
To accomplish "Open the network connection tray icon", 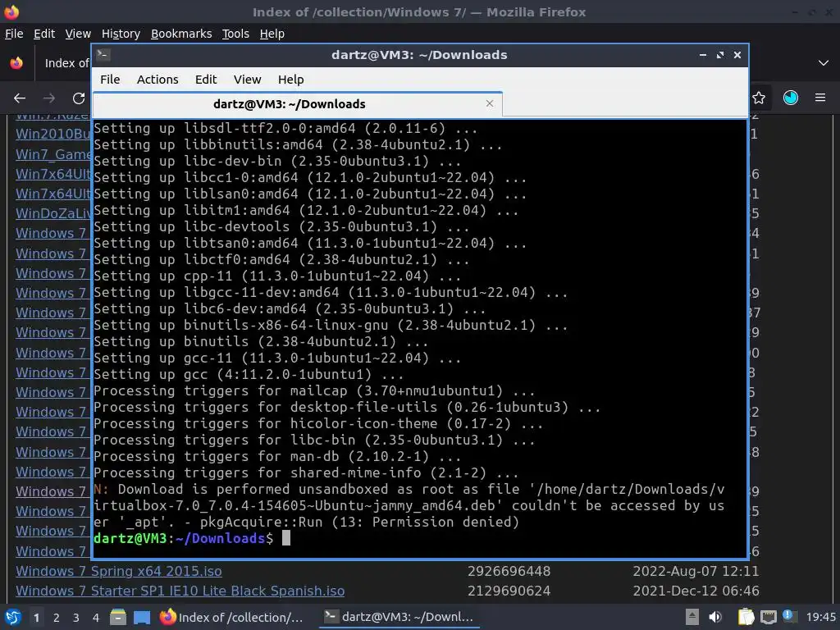I will [x=768, y=617].
